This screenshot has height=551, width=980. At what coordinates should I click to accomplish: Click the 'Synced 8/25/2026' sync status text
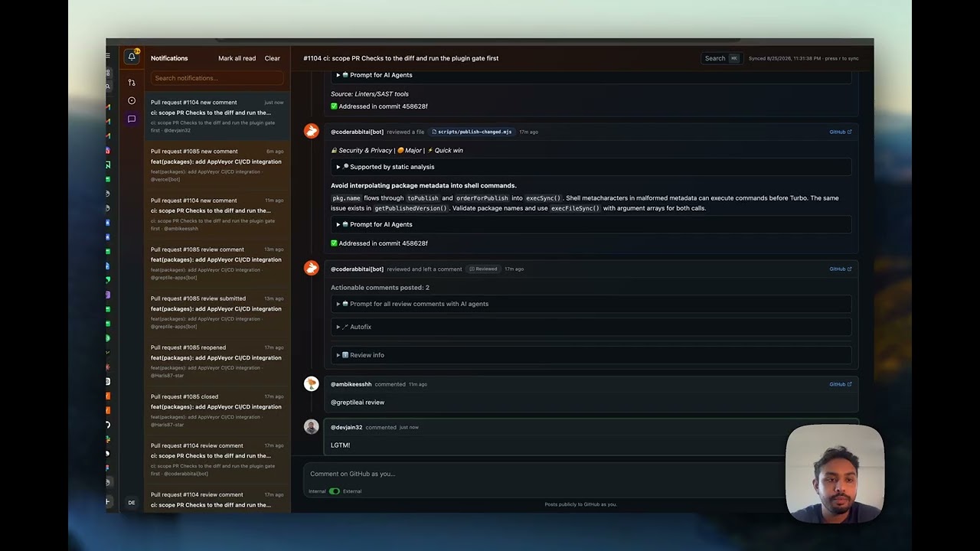click(x=803, y=58)
